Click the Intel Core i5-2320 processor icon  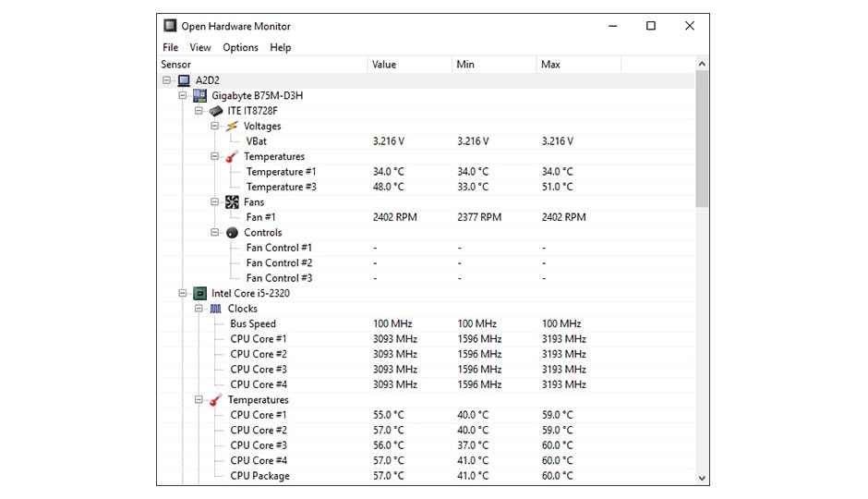click(199, 294)
